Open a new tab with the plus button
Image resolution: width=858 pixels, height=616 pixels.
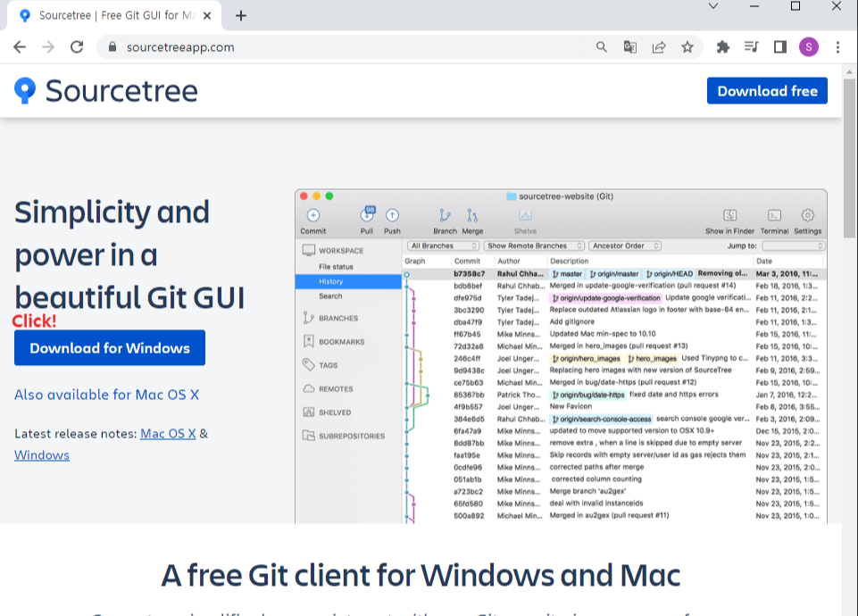click(x=241, y=16)
